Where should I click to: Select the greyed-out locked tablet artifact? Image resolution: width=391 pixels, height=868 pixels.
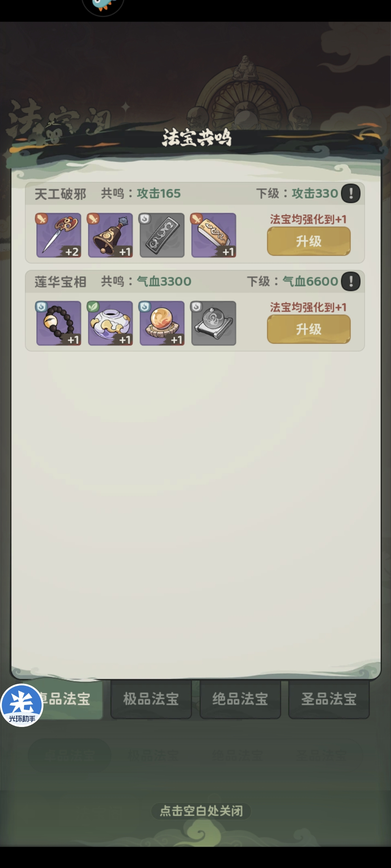[162, 235]
